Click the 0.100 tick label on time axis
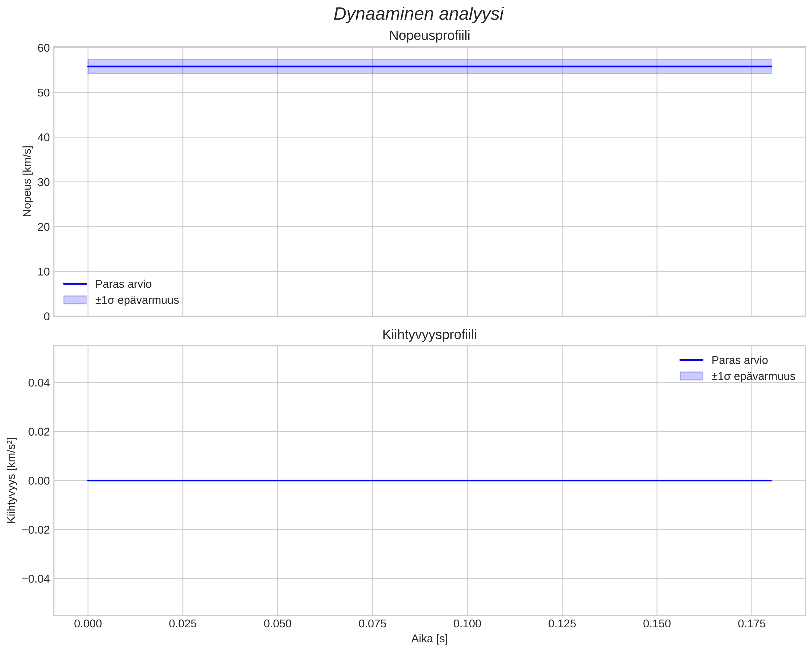Screen dimensions: 812x651 click(x=467, y=624)
